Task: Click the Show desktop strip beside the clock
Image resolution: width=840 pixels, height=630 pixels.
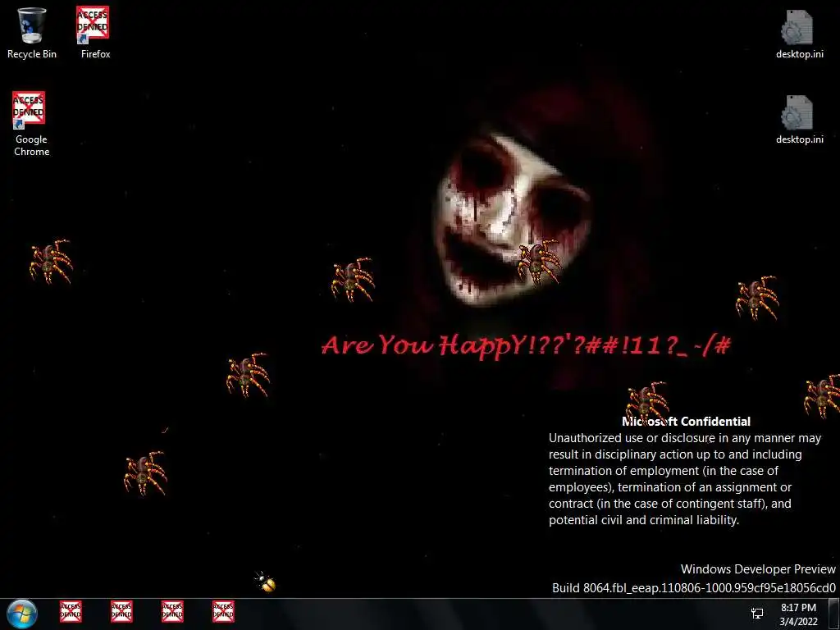Action: coord(834,614)
